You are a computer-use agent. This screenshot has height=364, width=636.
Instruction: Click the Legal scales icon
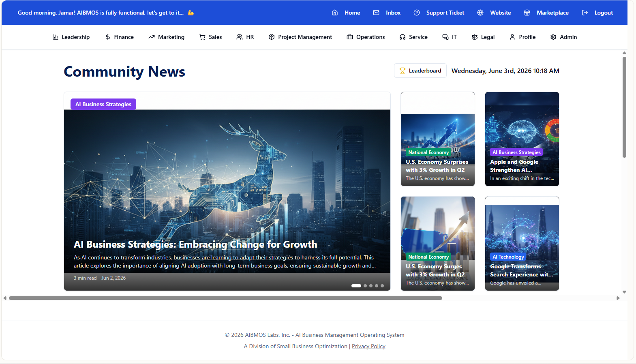click(x=475, y=37)
